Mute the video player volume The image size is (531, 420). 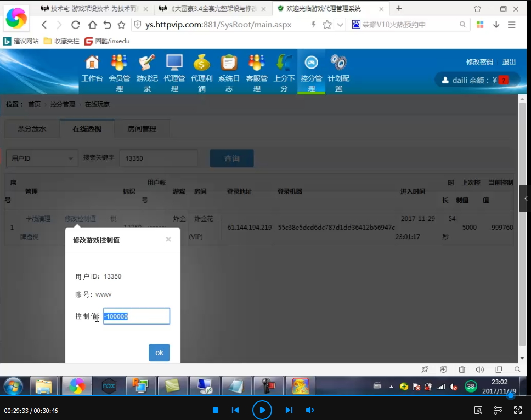pyautogui.click(x=310, y=410)
